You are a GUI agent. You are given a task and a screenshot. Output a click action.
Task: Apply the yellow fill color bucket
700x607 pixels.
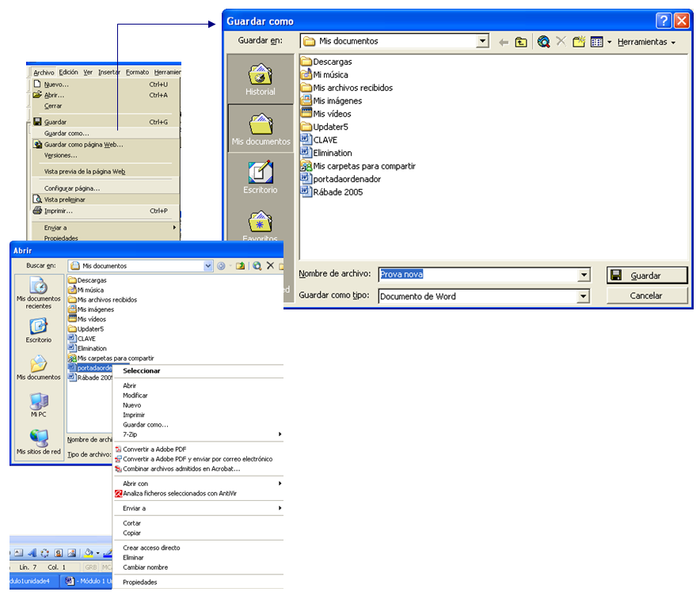(88, 553)
